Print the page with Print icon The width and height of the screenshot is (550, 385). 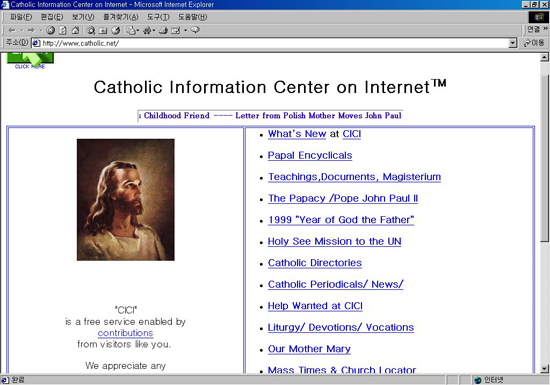coord(163,31)
